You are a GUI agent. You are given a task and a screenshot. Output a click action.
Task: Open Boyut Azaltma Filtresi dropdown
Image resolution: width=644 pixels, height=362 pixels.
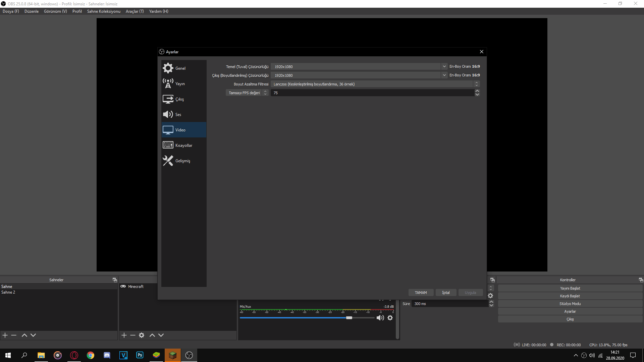tap(476, 84)
